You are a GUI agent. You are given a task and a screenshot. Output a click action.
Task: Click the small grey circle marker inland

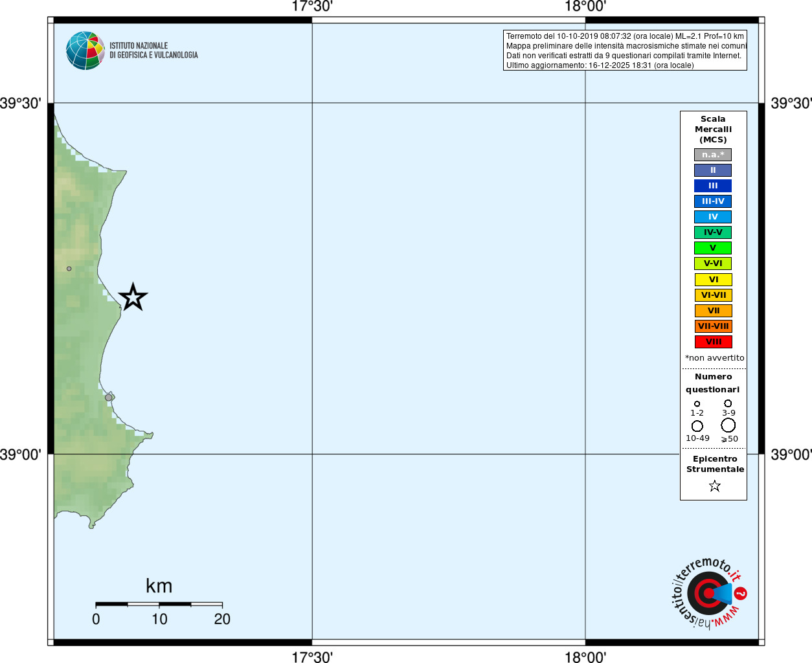(x=69, y=268)
